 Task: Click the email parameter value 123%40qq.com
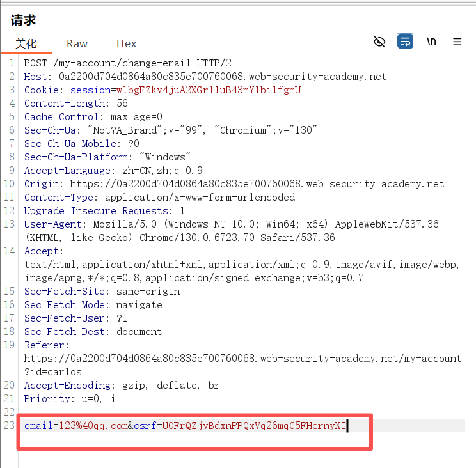(93, 425)
